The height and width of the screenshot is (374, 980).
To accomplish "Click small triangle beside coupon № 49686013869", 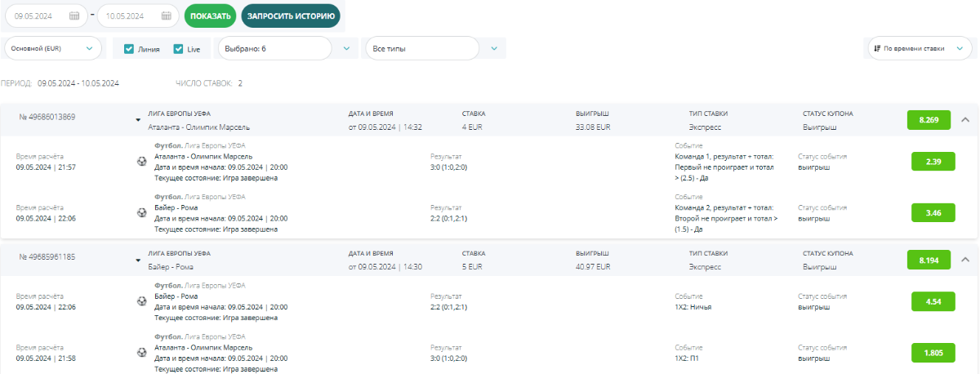I will tap(138, 121).
